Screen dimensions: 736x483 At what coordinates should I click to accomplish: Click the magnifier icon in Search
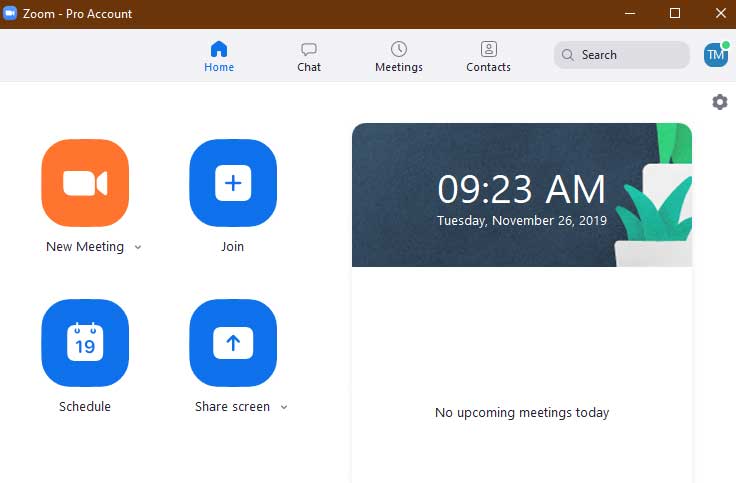tap(567, 55)
